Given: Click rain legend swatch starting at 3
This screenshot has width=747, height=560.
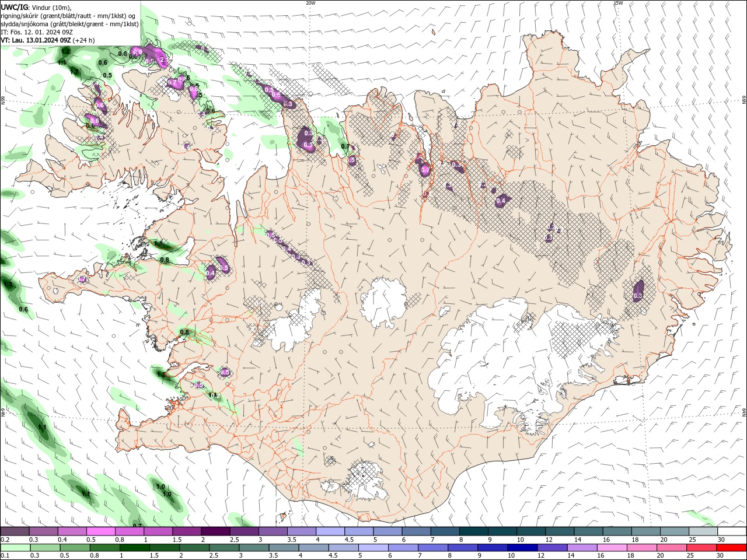Looking at the screenshot, I should (x=254, y=548).
